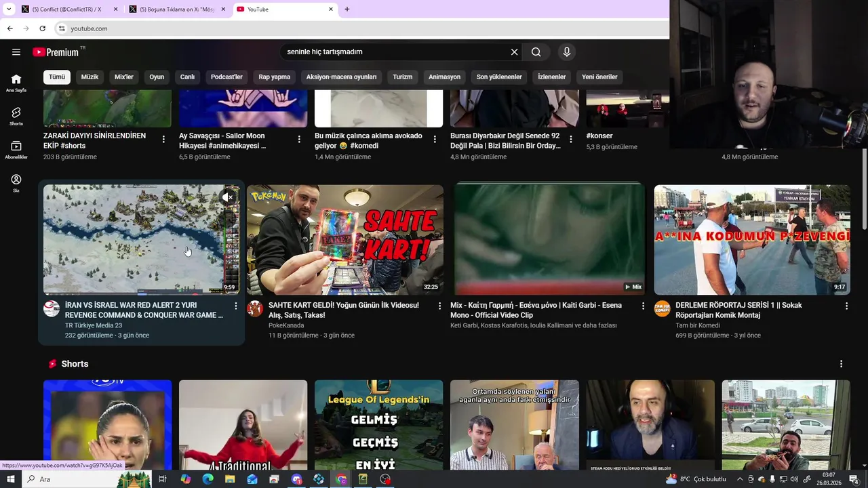This screenshot has height=488, width=868.
Task: Show hidden system tray icons
Action: (740, 479)
